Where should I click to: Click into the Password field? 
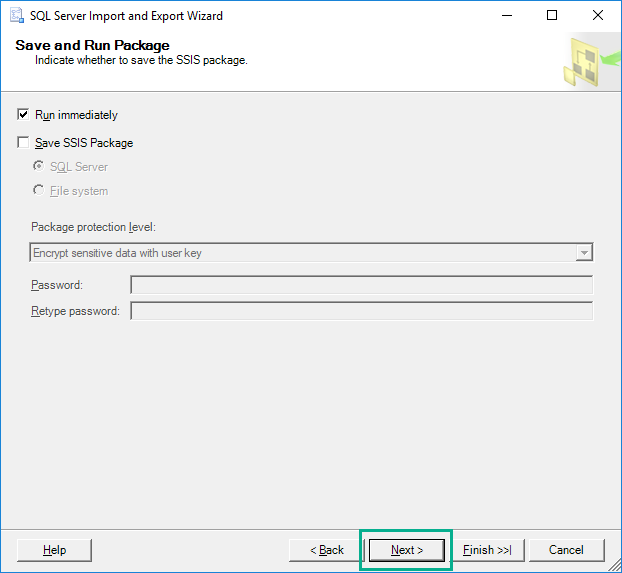click(x=361, y=285)
